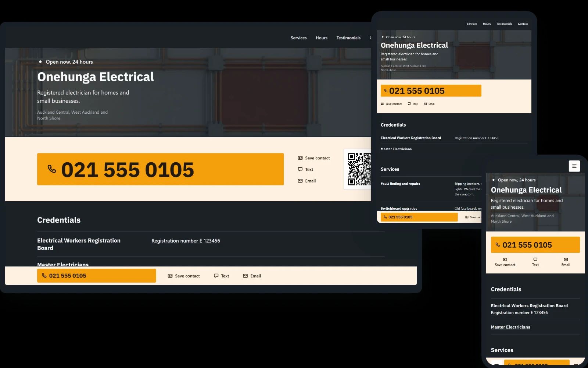Open Hours in desktop navigation
Viewport: 588px width, 368px height.
322,38
